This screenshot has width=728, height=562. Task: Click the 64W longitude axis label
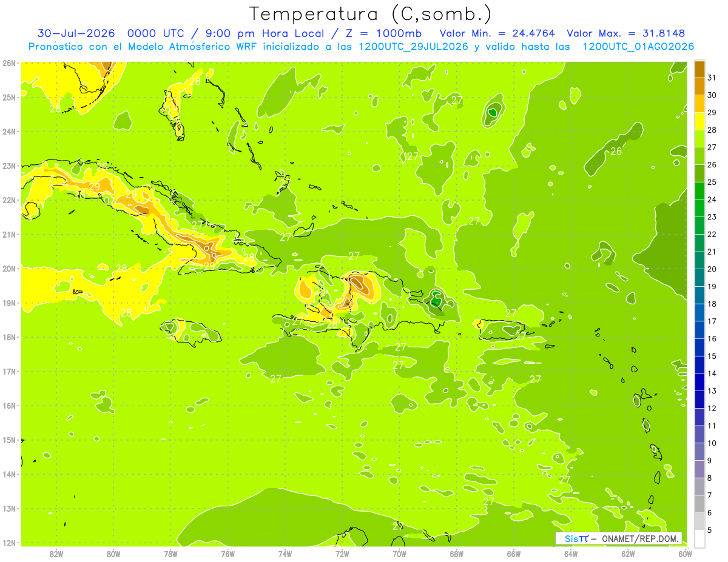click(571, 554)
